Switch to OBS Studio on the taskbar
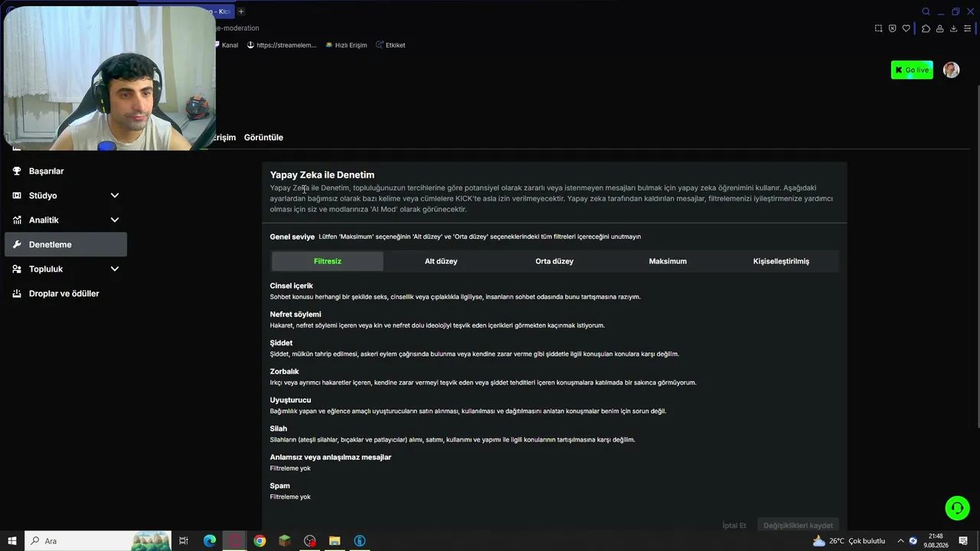This screenshot has height=551, width=980. tap(309, 541)
